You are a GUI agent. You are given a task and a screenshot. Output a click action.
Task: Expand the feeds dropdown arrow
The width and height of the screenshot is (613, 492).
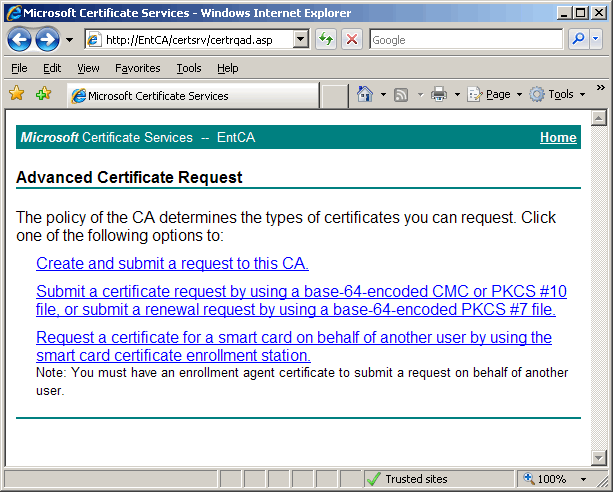pyautogui.click(x=420, y=95)
